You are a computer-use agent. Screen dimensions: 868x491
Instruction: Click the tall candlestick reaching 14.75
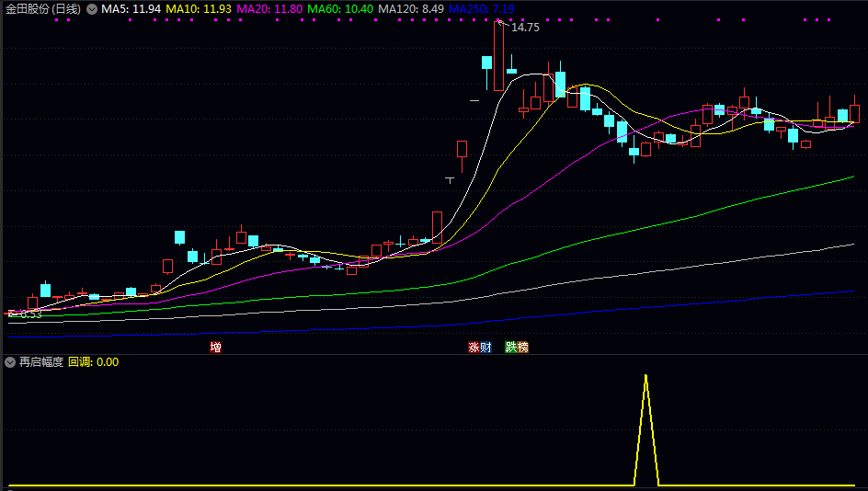click(x=499, y=55)
